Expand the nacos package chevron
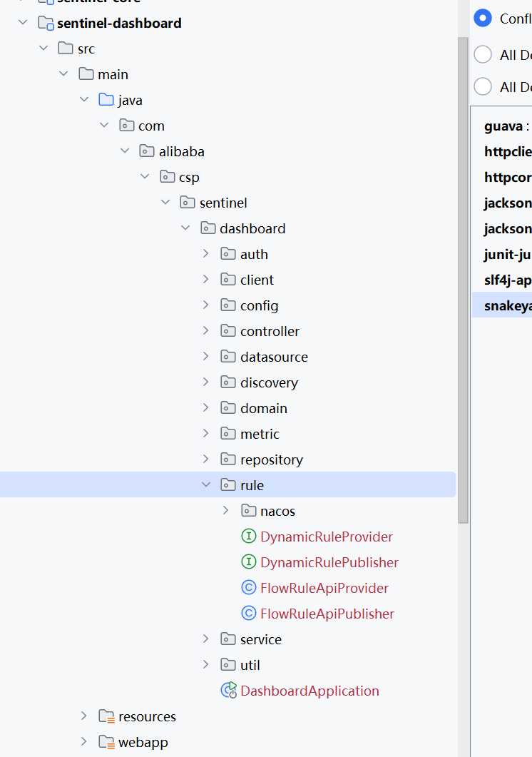Screen dimensions: 532x757 pyautogui.click(x=226, y=510)
